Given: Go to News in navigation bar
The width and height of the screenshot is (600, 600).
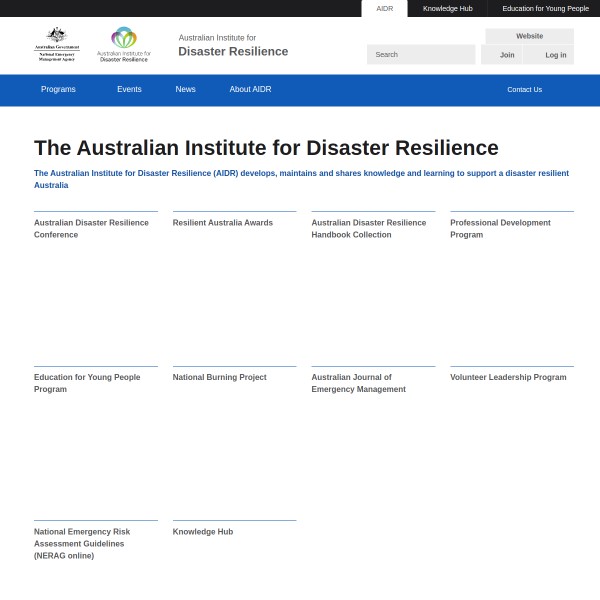Looking at the screenshot, I should [x=185, y=89].
